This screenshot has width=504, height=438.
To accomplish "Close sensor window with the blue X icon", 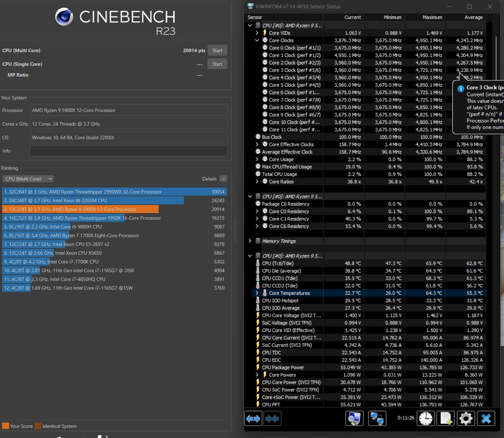I will click(x=486, y=418).
